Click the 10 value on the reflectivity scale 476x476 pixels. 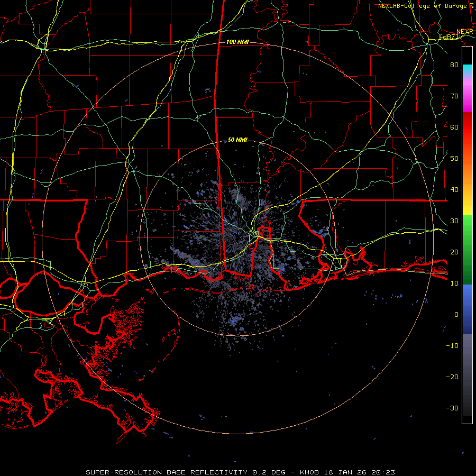coord(454,283)
